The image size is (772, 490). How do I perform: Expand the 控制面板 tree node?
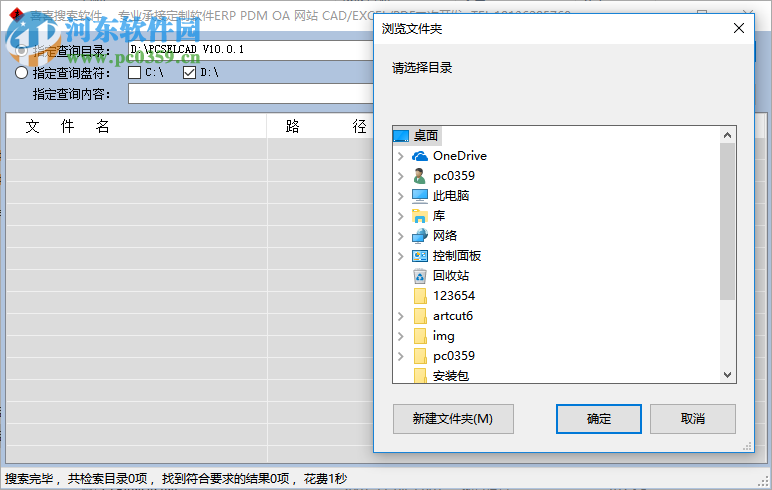[x=401, y=256]
